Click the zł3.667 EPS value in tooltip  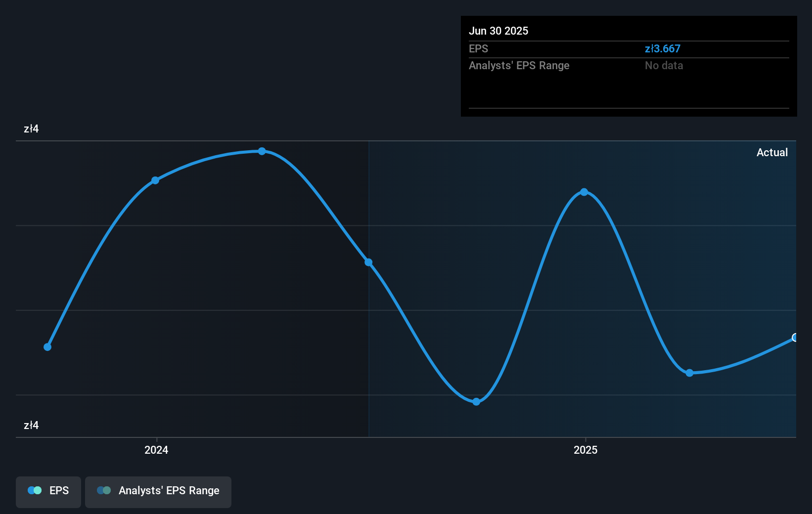click(x=663, y=48)
